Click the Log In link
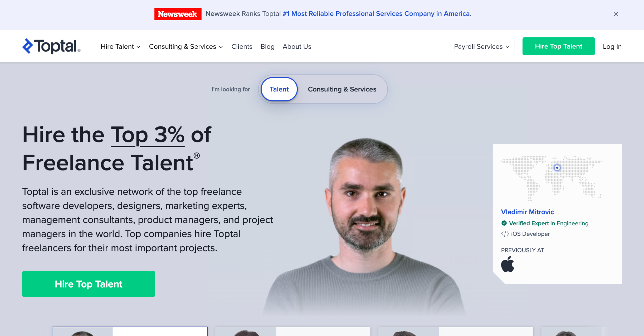Screen dimensions: 644x336 tap(612, 47)
